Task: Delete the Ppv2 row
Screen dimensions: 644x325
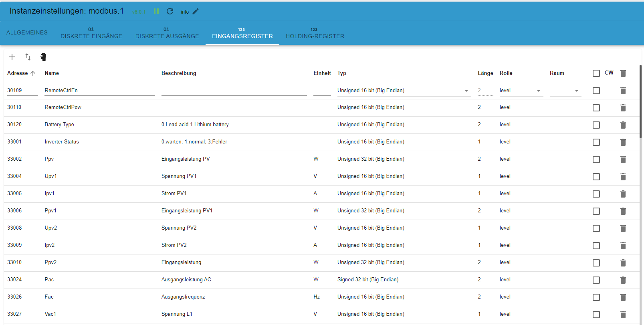Action: pos(623,263)
